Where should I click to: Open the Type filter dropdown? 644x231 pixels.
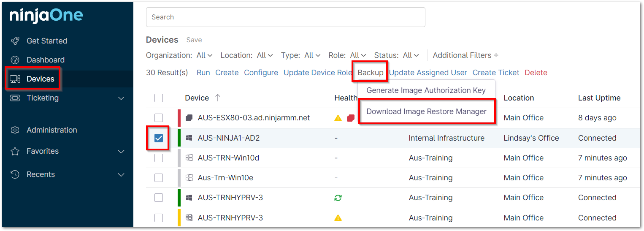[313, 55]
